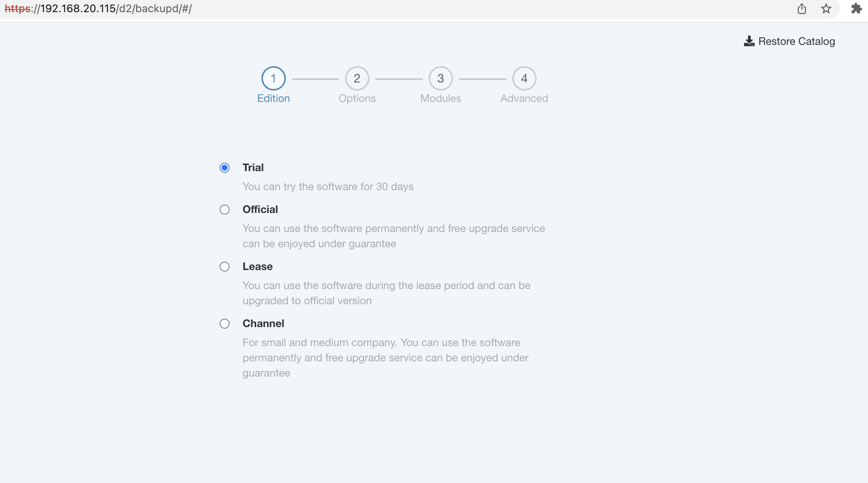The image size is (868, 483).
Task: Click the browser share icon
Action: (x=802, y=9)
